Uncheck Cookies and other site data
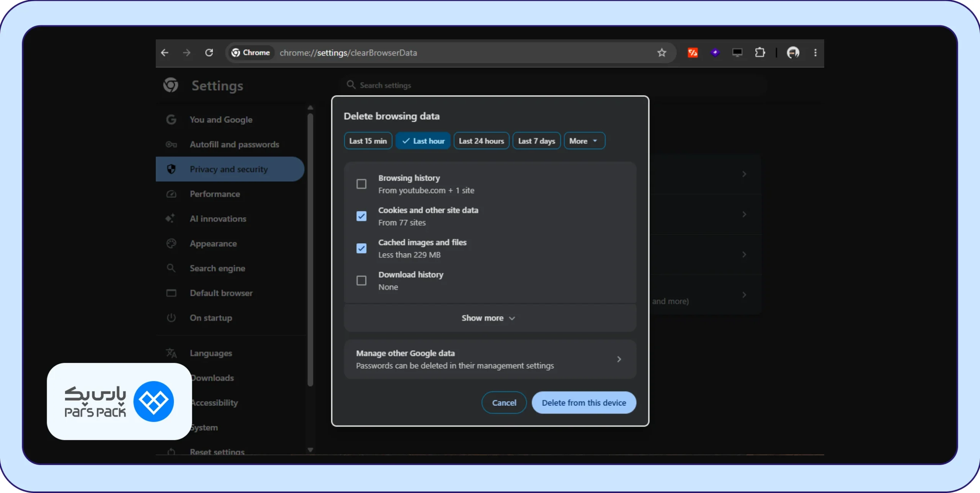The image size is (980, 493). point(361,216)
